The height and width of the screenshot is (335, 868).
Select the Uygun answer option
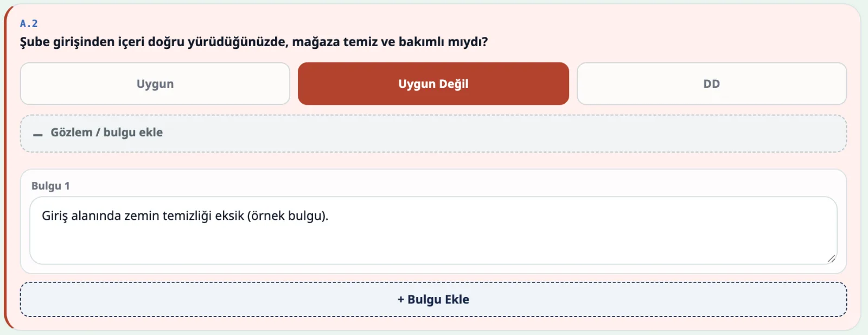(x=155, y=84)
